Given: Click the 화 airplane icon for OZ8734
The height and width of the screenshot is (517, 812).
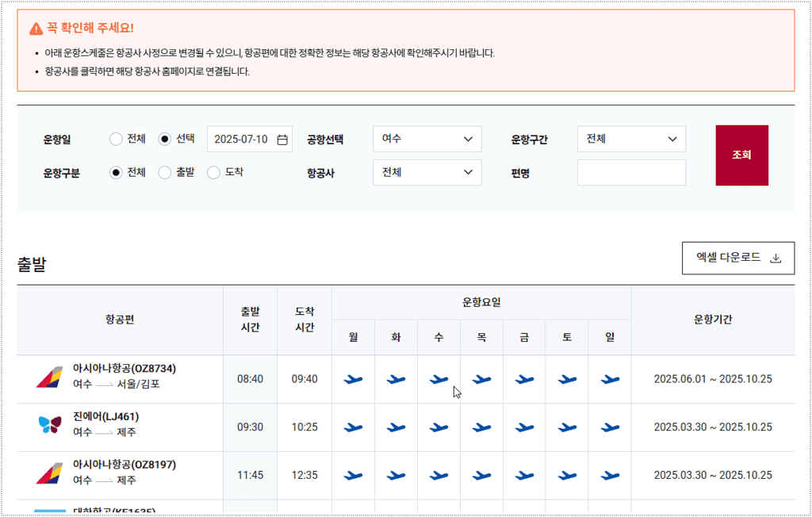Looking at the screenshot, I should pos(396,380).
